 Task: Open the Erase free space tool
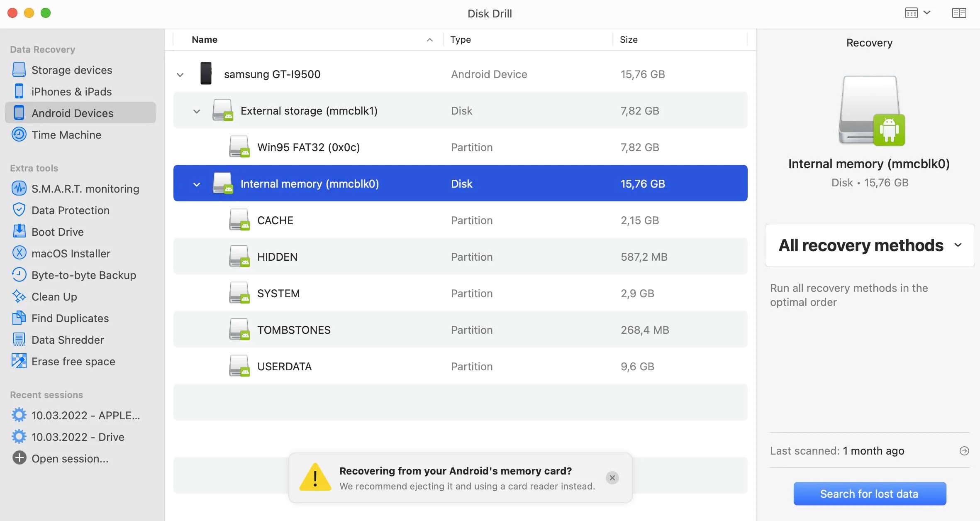tap(73, 361)
